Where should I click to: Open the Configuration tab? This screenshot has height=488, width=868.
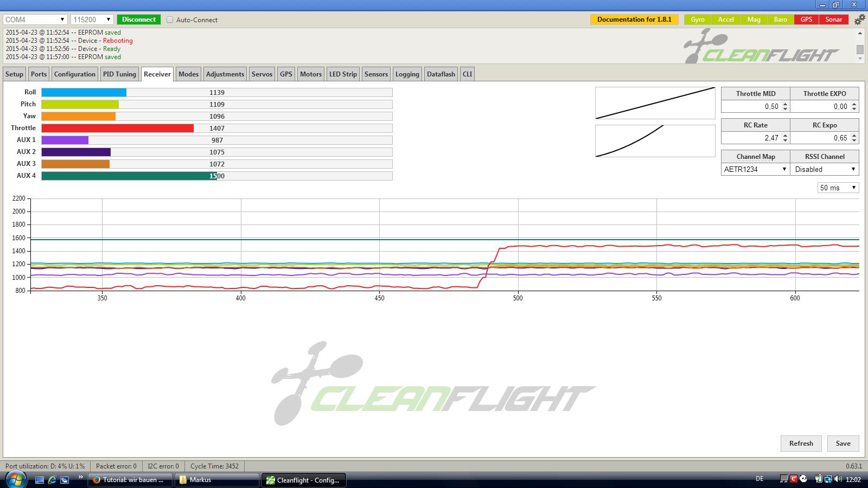tap(75, 74)
